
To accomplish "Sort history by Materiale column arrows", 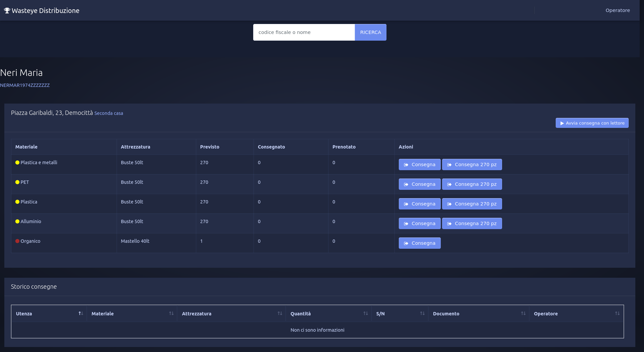I will coord(171,313).
